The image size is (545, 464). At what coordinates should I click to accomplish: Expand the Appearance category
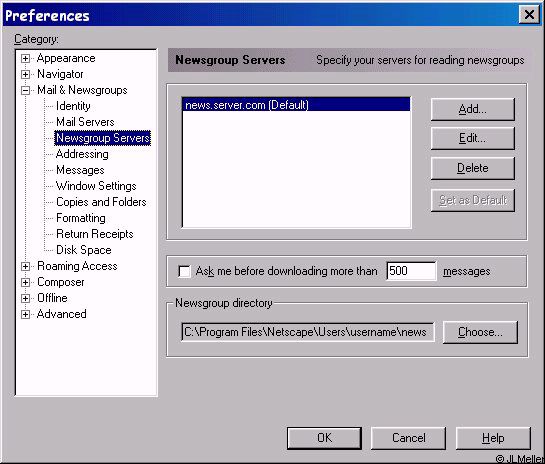25,58
